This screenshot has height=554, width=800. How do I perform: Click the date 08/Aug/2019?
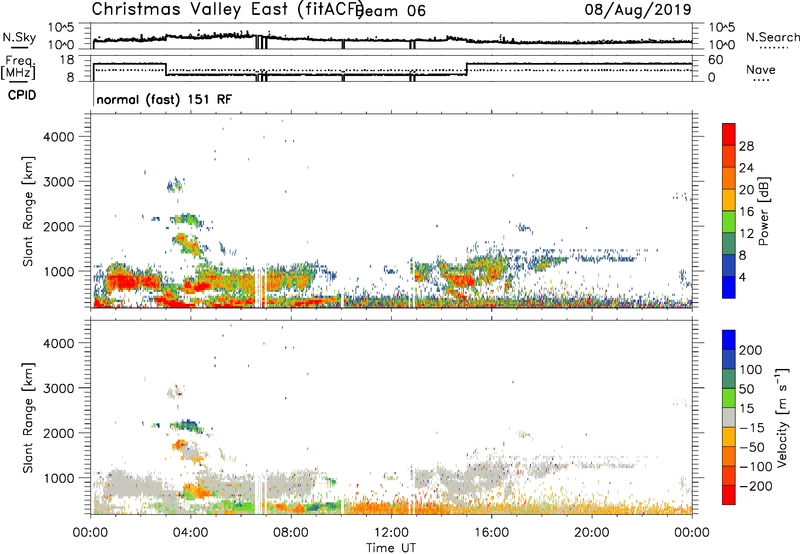(x=638, y=9)
